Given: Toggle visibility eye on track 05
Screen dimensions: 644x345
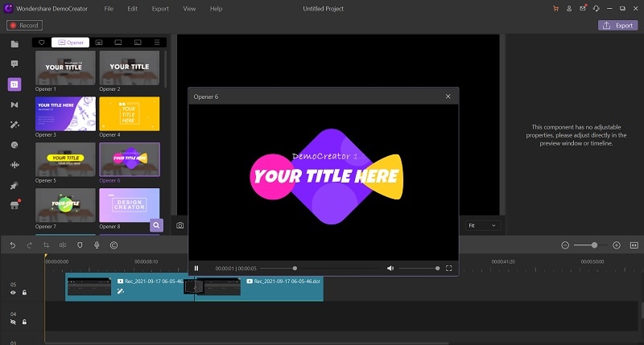Looking at the screenshot, I should 13,293.
